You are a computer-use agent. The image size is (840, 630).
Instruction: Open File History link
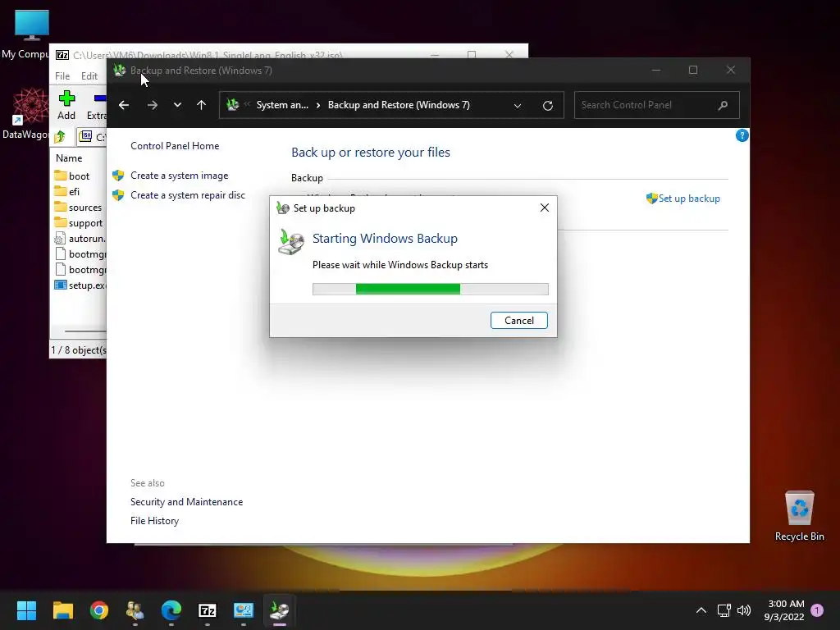pos(154,521)
